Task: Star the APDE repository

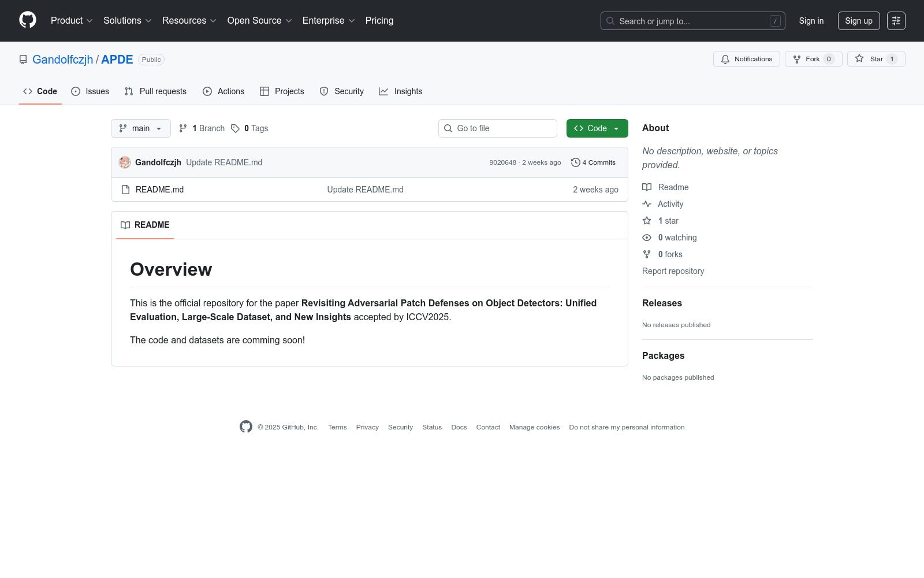Action: [x=876, y=59]
